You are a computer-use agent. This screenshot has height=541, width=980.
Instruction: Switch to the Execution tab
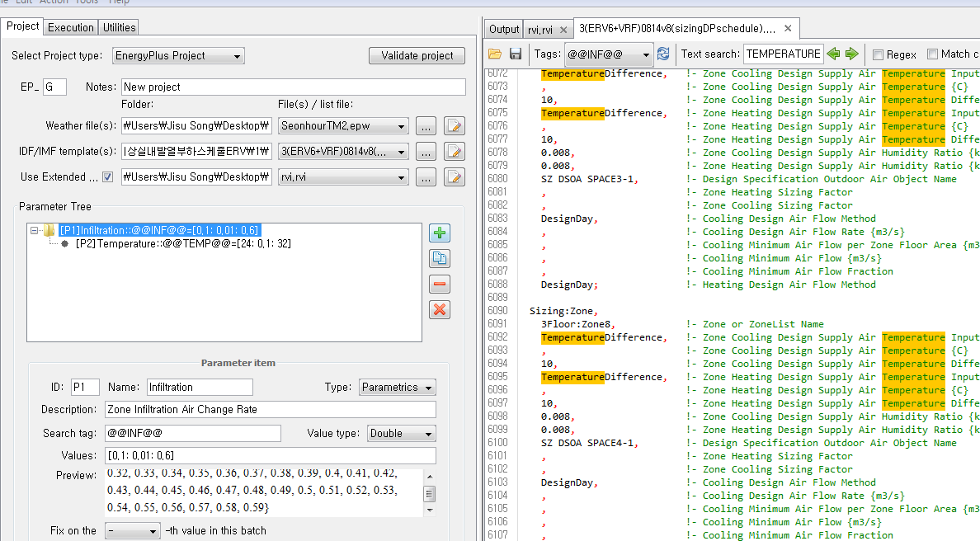[71, 27]
